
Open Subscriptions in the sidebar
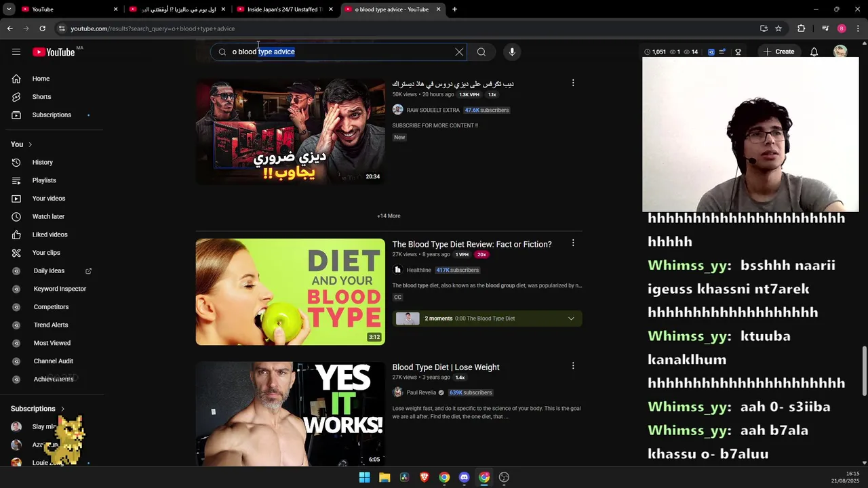point(52,115)
